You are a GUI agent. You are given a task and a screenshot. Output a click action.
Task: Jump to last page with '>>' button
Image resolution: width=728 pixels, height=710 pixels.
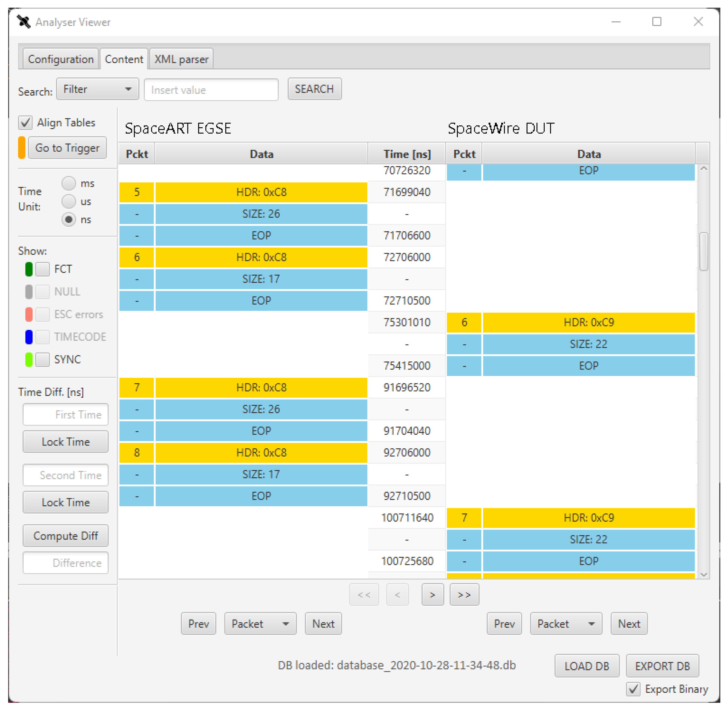click(464, 595)
